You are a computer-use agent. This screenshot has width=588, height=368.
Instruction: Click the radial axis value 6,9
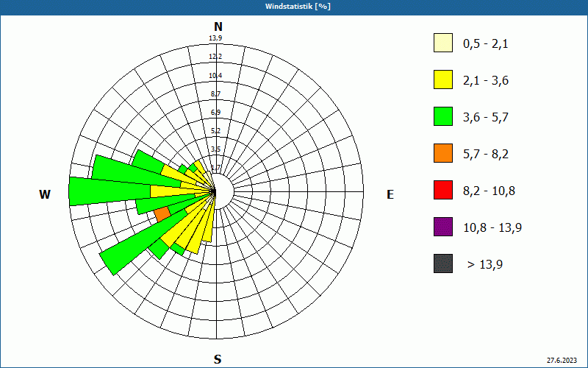215,113
